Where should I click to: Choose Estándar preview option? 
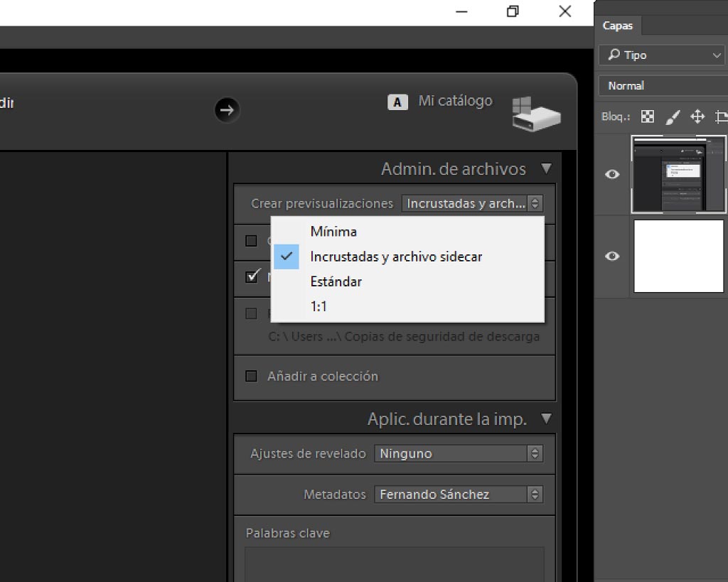pyautogui.click(x=407, y=281)
